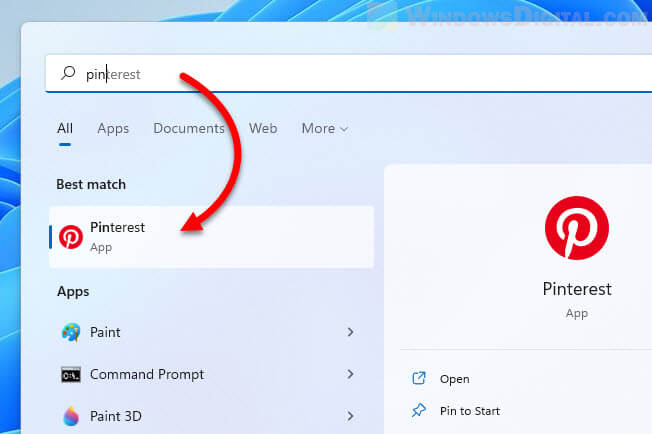Open Pinterest via the Open link

[454, 379]
